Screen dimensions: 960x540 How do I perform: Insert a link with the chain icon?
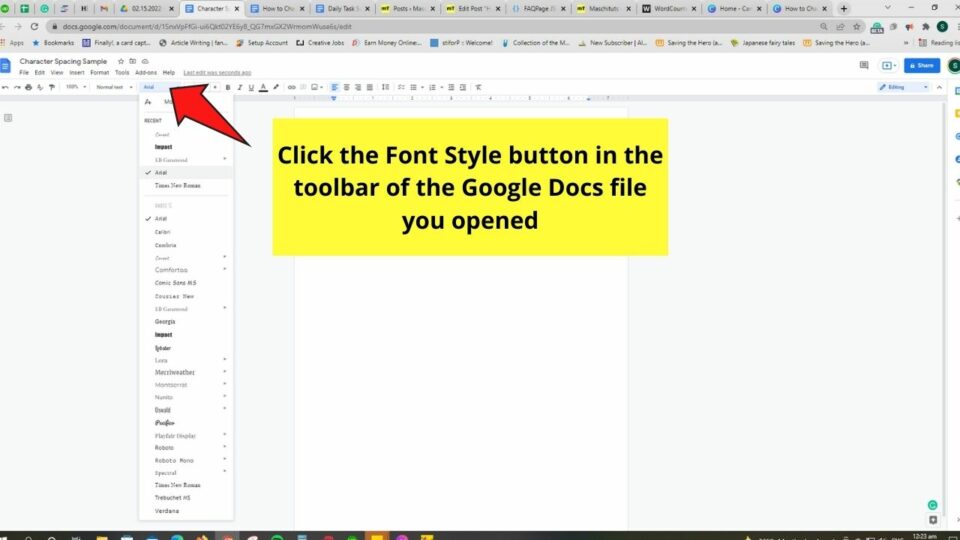tap(291, 88)
